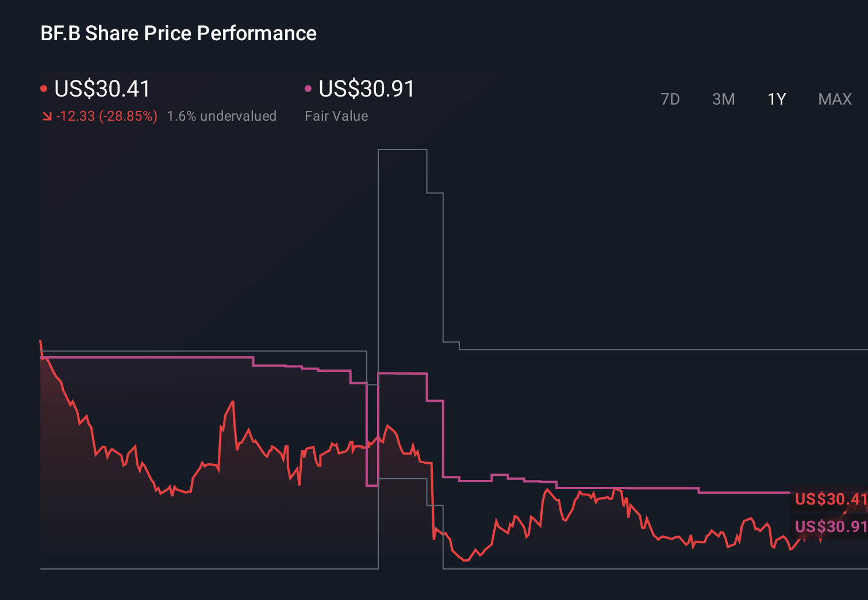Switch to the 7D time range

tap(671, 99)
